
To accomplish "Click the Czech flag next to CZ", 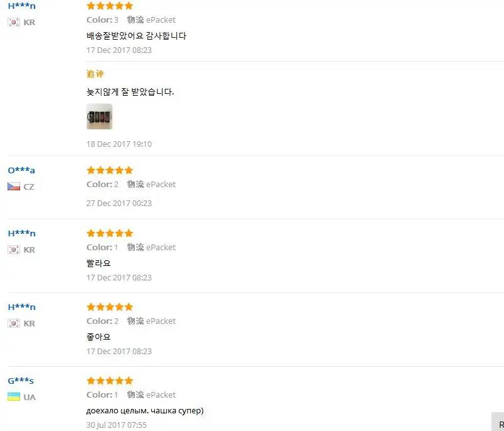I will click(14, 187).
